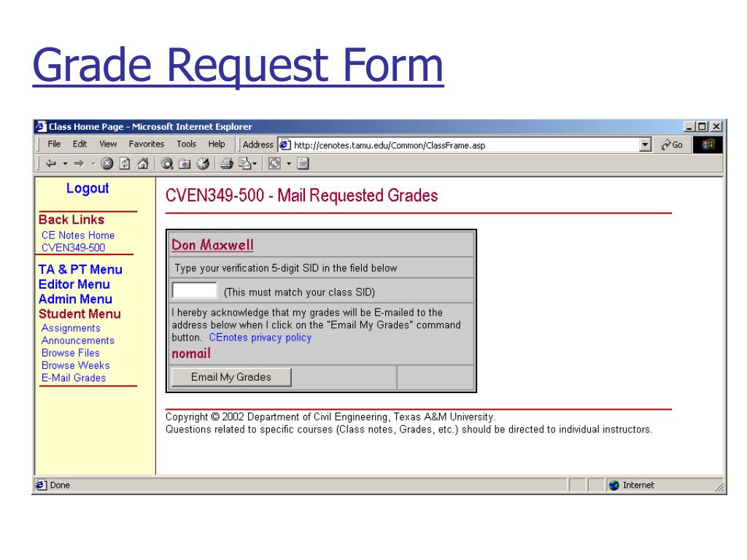Open the Browse Files link
This screenshot has width=747, height=560.
[x=71, y=353]
